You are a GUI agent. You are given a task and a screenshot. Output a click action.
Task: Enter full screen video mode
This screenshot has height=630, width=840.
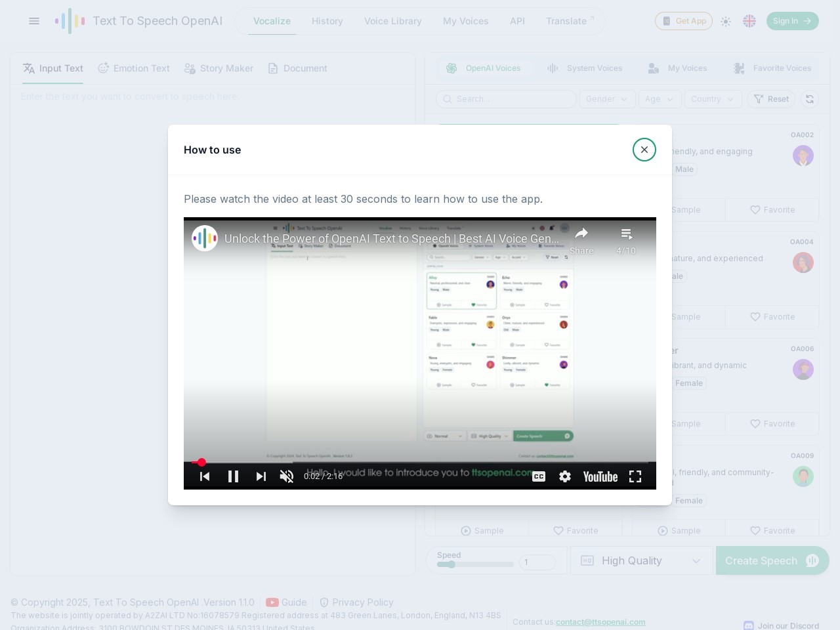635,476
